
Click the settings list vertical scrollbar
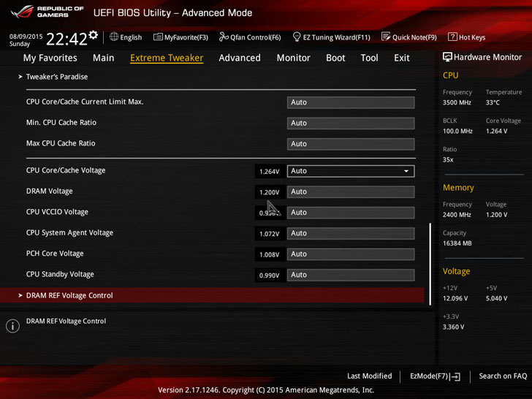(x=430, y=264)
